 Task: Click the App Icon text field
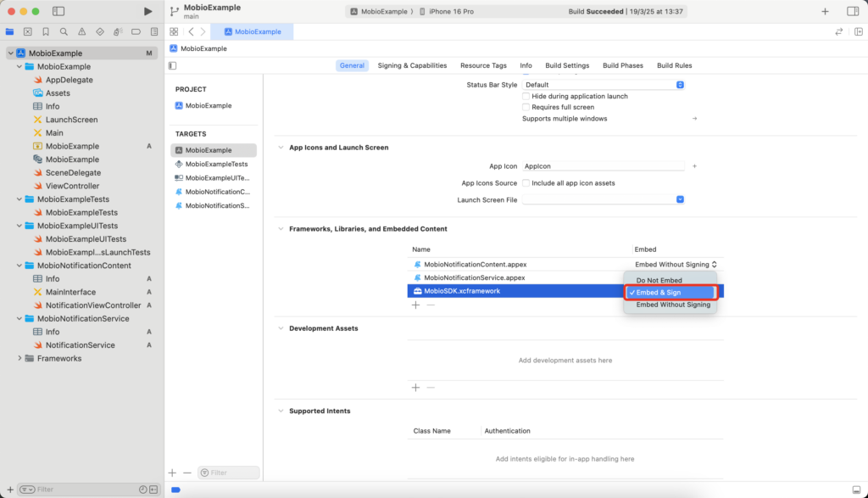tap(603, 166)
